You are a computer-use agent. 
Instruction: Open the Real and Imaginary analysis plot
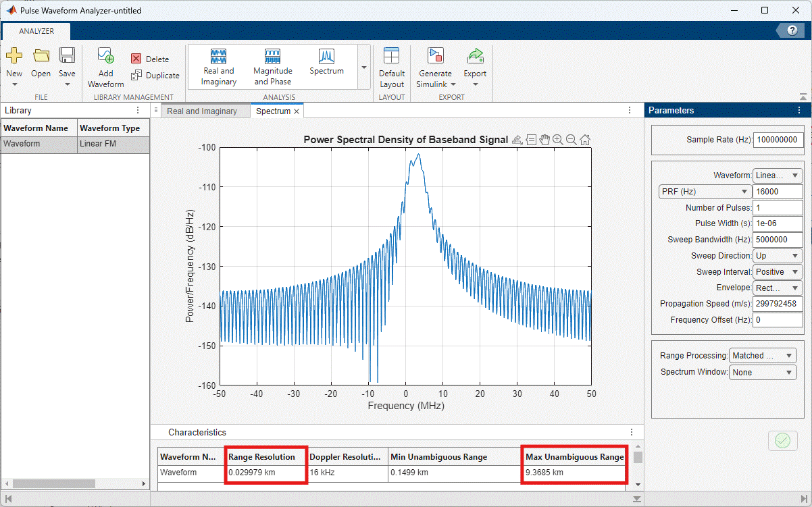pos(218,67)
